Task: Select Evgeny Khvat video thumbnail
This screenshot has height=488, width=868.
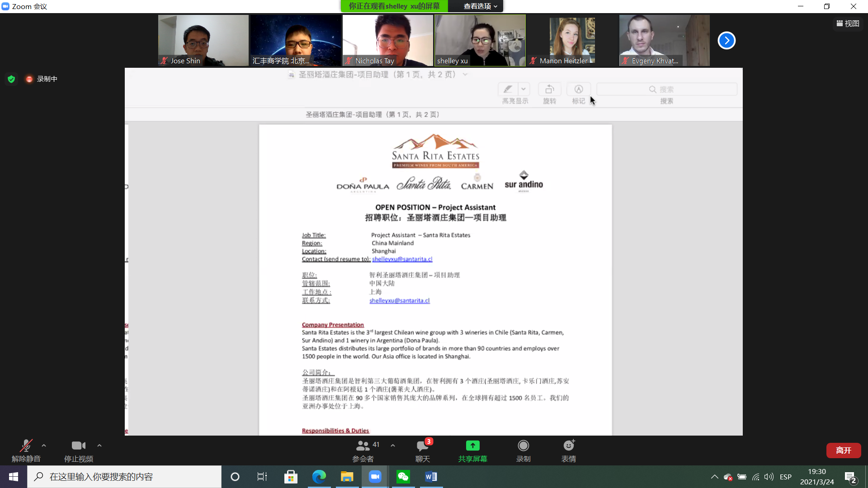Action: click(x=665, y=41)
